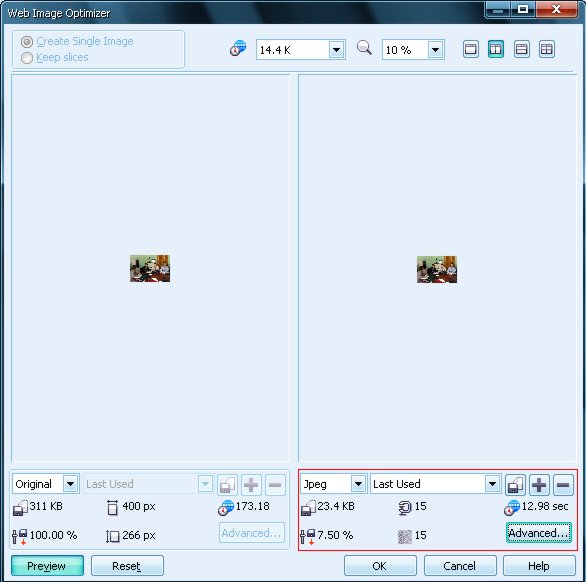
Task: Click the 311 KB original size text
Action: [46, 506]
